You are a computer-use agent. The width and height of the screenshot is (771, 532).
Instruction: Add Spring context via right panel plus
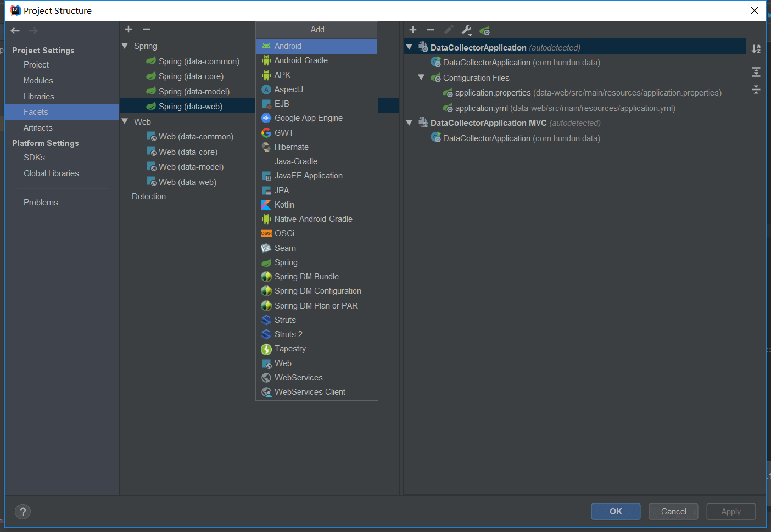[413, 30]
